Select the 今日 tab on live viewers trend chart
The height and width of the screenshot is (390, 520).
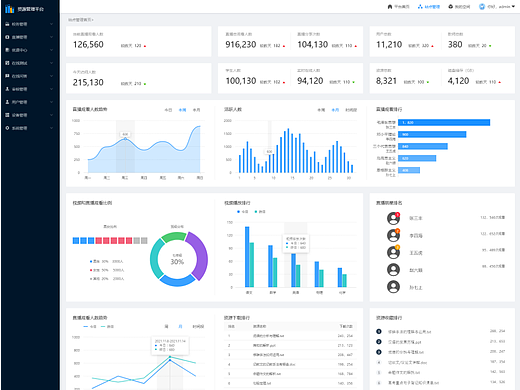[168, 110]
